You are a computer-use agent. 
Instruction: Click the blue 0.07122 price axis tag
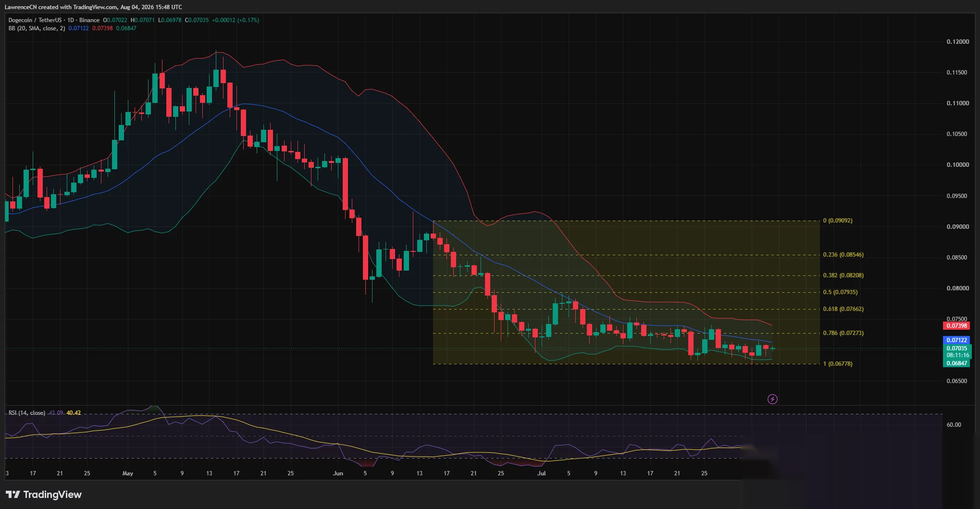(x=956, y=340)
